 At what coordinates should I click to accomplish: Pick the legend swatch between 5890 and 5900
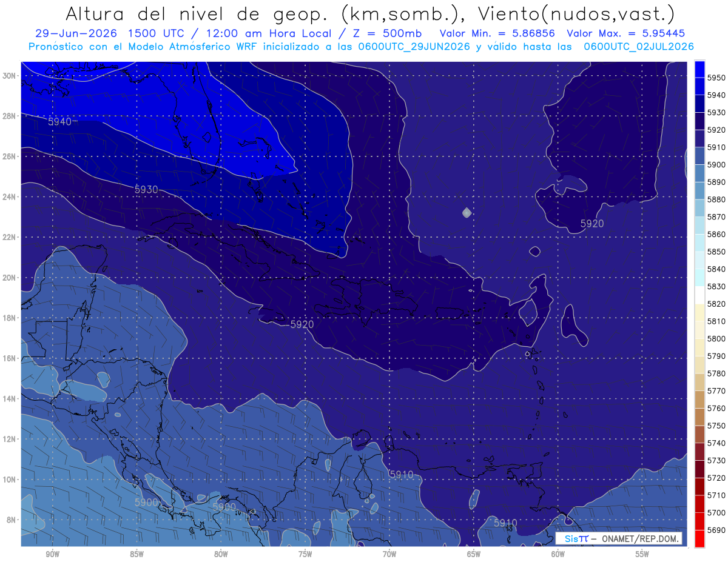(x=699, y=173)
